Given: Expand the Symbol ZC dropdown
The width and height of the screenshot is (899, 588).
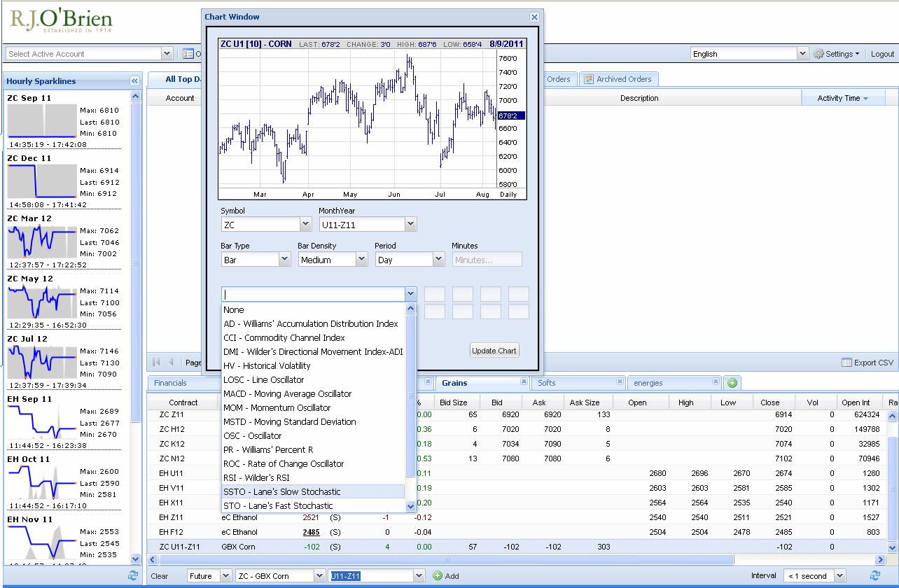Looking at the screenshot, I should (305, 225).
